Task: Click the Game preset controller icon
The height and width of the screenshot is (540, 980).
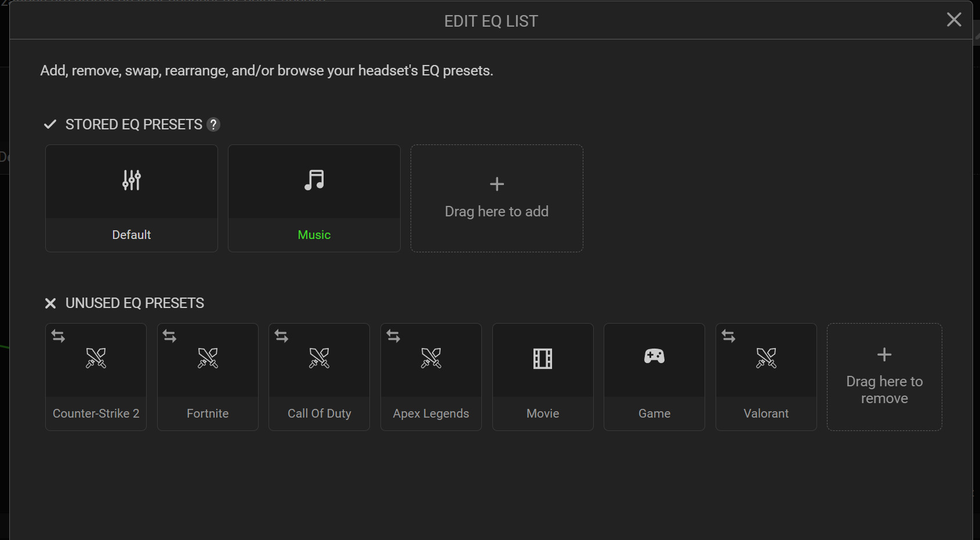Action: coord(654,356)
